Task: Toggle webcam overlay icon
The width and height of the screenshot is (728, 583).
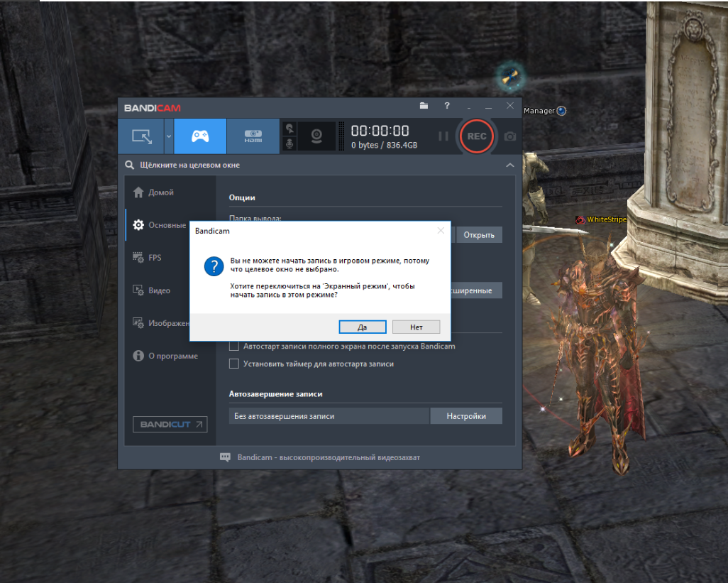Action: [316, 136]
